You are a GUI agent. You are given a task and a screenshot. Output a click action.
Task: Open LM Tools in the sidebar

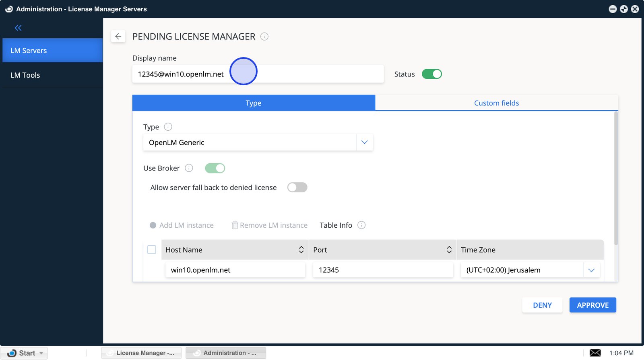tap(25, 75)
